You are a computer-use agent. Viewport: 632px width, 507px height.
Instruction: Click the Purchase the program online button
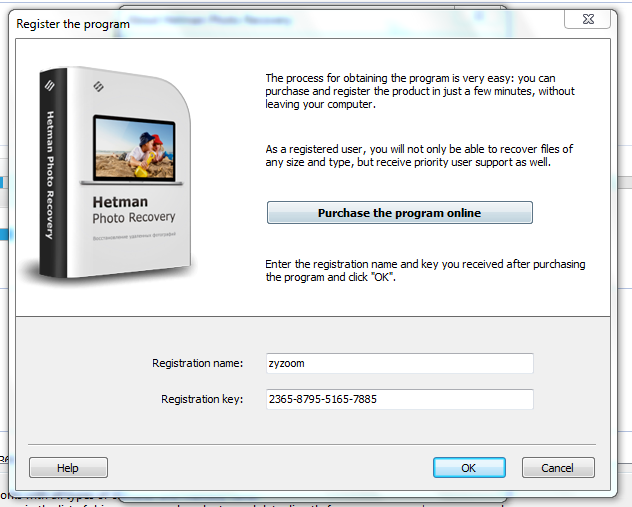pos(399,212)
